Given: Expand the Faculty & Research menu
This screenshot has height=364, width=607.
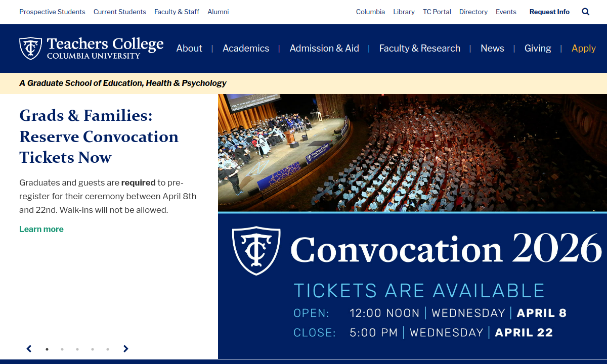Looking at the screenshot, I should coord(420,49).
